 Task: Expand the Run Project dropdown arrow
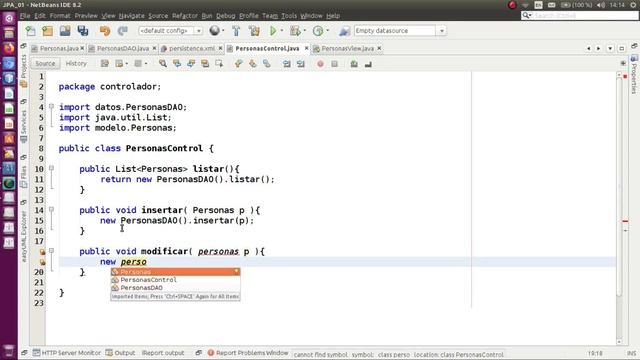click(282, 31)
